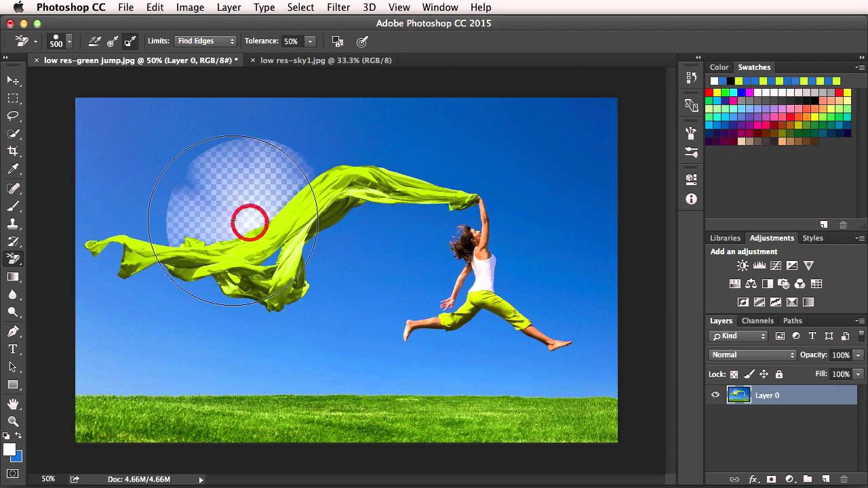Enable Sampling: Once option

113,41
